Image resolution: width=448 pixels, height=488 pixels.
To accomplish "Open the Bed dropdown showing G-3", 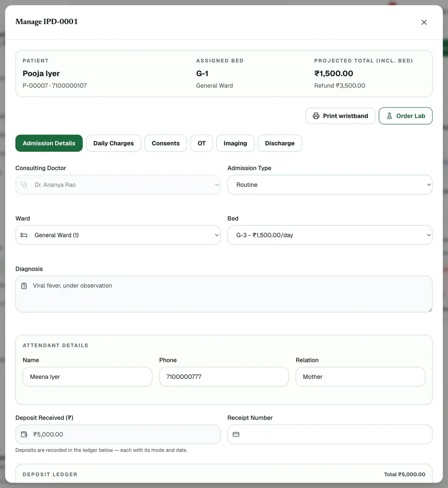I will (x=330, y=235).
